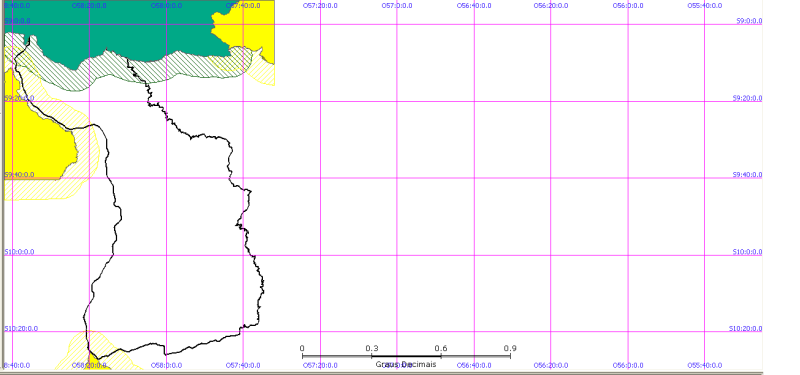Click the bottom O56:20:0.0 longitude label
This screenshot has height=375, width=800.
551,365
